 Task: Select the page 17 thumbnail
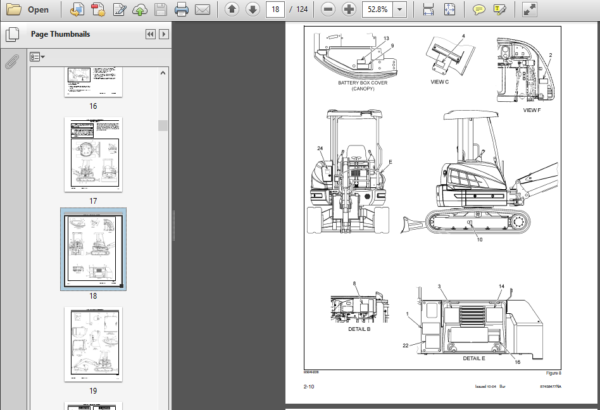pos(93,155)
